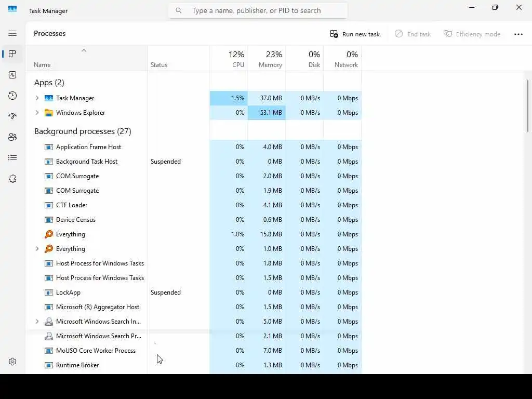
Task: Click the Device Census process icon
Action: point(49,220)
